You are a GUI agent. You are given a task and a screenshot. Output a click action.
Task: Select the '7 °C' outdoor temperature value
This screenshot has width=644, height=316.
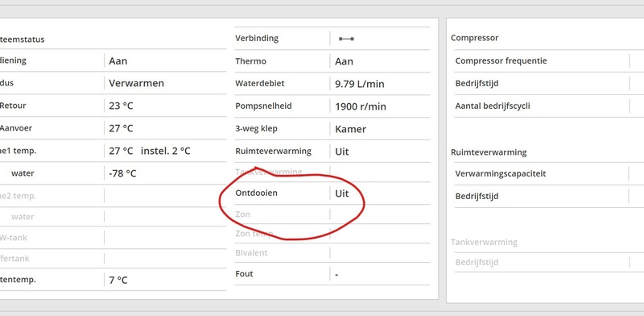(x=118, y=280)
